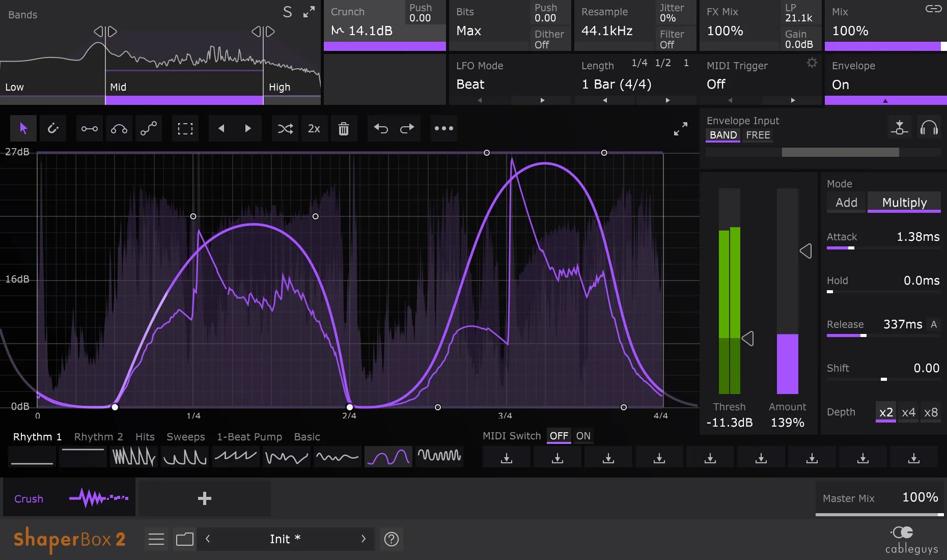The image size is (947, 560).
Task: Click the Master Mix slider
Action: point(880,515)
